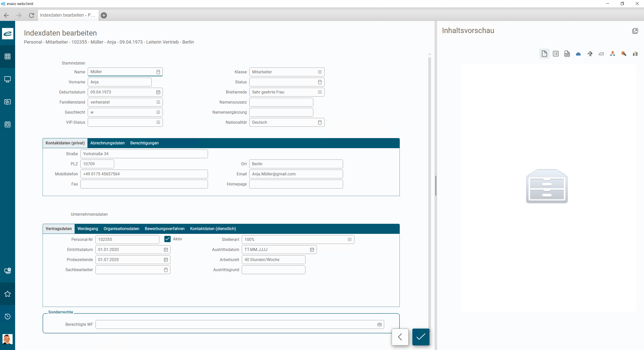This screenshot has width=644, height=350.
Task: Open the Stellenart dropdown
Action: click(x=349, y=240)
